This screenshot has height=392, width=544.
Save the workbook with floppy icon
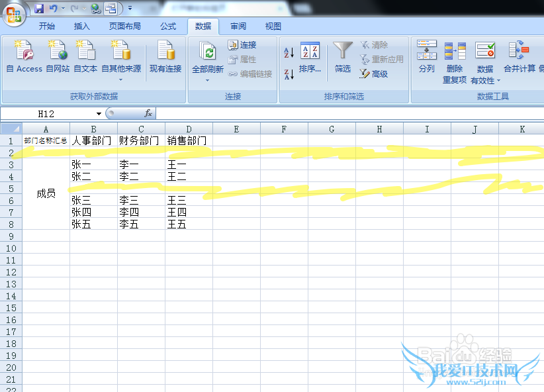coord(39,9)
